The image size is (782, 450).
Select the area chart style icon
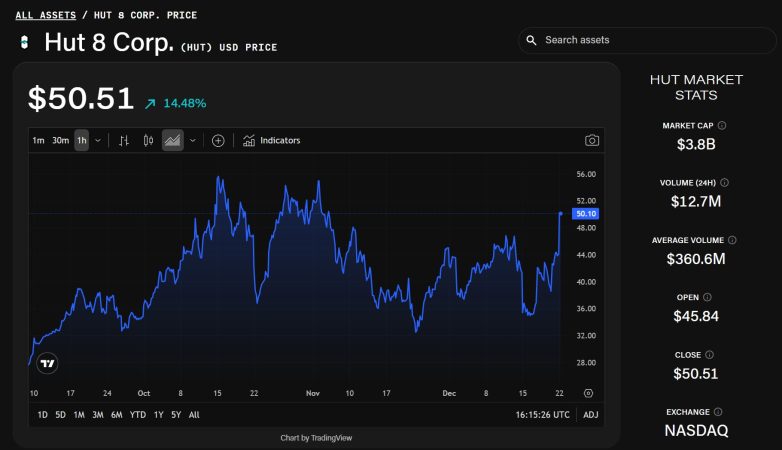click(x=173, y=141)
